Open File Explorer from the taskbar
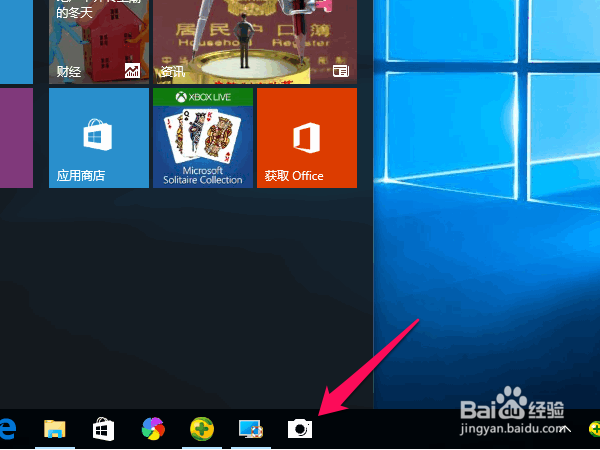 [x=55, y=429]
